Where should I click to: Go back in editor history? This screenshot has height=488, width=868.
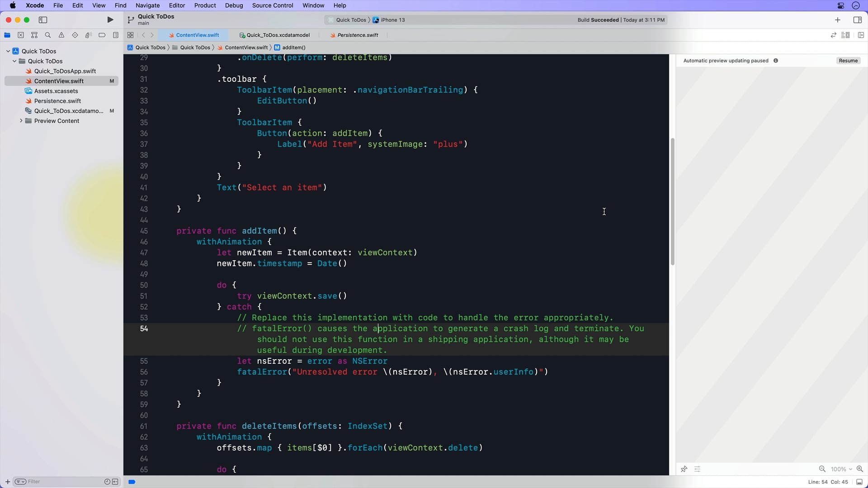[143, 35]
